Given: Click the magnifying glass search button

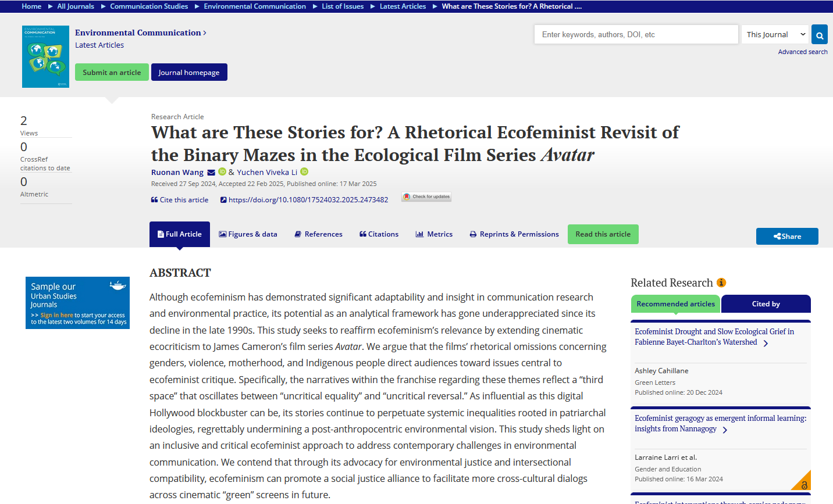Looking at the screenshot, I should [x=819, y=35].
